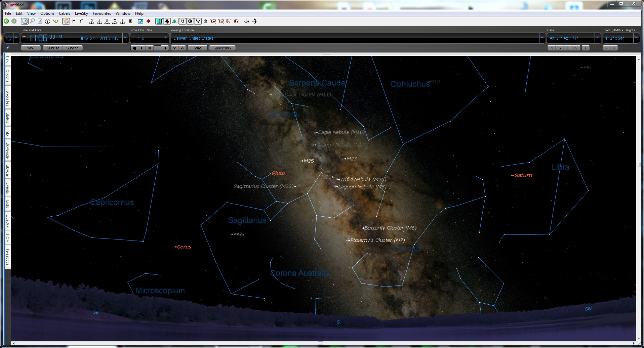Toggle the horizon tree landscape button

point(167,21)
